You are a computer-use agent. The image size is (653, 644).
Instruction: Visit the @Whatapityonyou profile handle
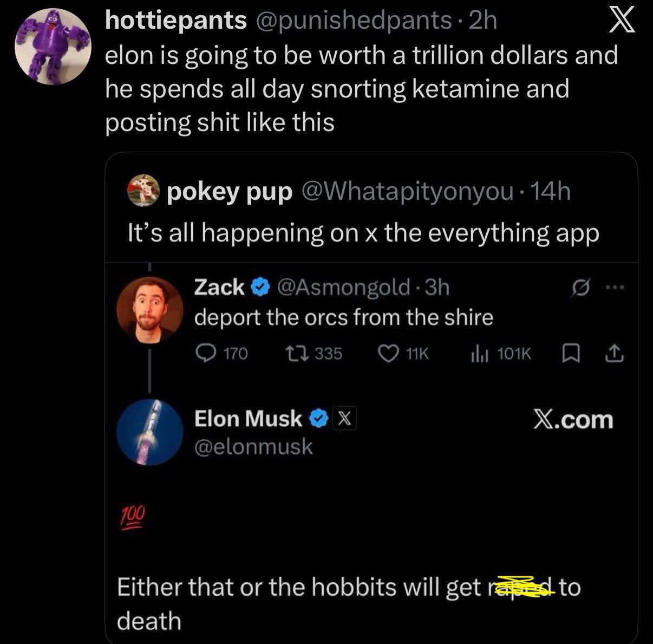click(x=409, y=191)
